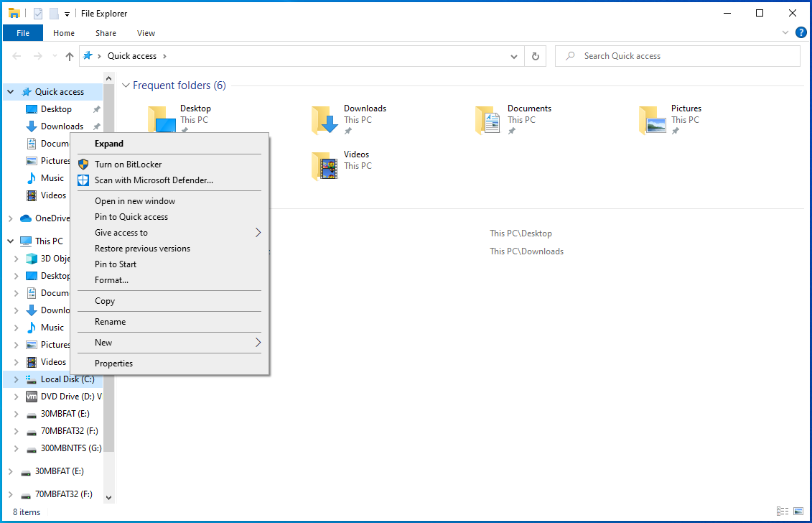Expand the Give access to submenu
812x523 pixels.
(169, 232)
